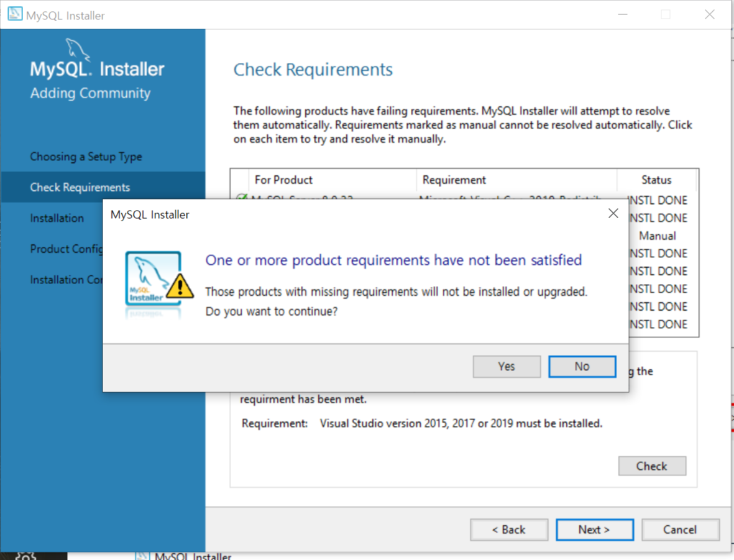Click the Cancel button
The width and height of the screenshot is (734, 560).
pyautogui.click(x=680, y=530)
